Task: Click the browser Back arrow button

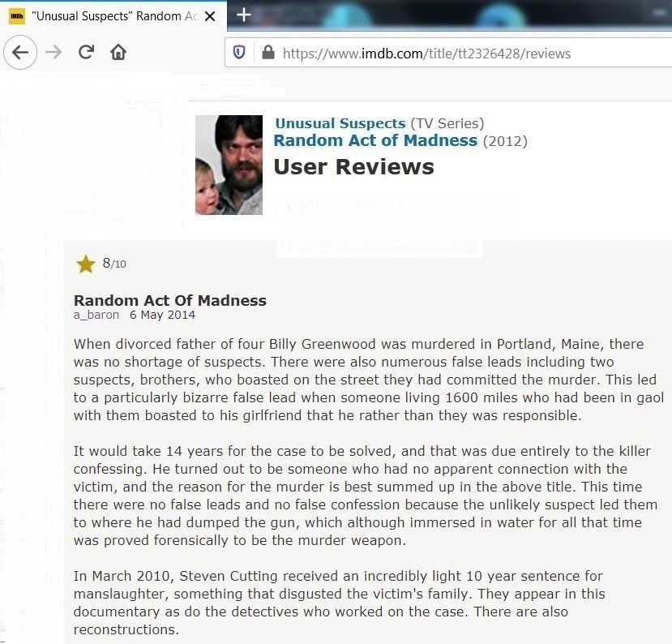Action: tap(19, 52)
